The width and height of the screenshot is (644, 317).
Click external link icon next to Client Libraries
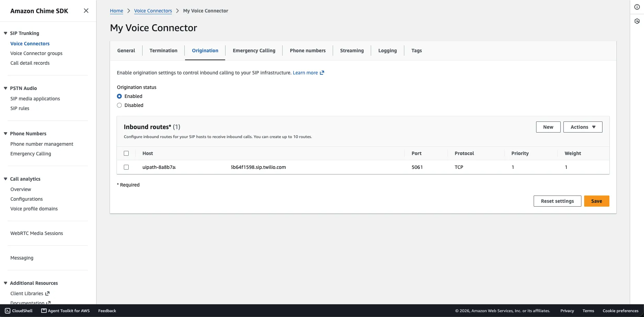click(x=47, y=293)
